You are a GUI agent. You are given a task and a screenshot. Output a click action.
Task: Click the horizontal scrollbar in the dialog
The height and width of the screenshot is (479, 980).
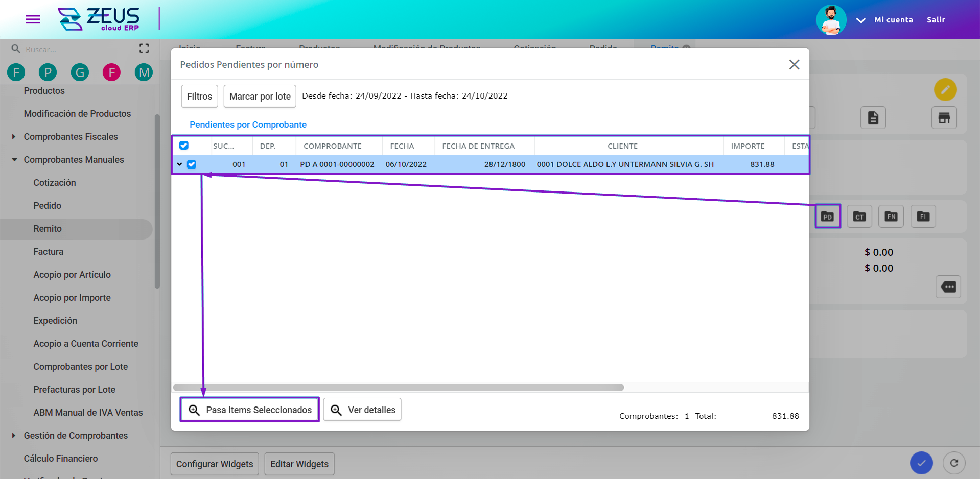(x=399, y=388)
